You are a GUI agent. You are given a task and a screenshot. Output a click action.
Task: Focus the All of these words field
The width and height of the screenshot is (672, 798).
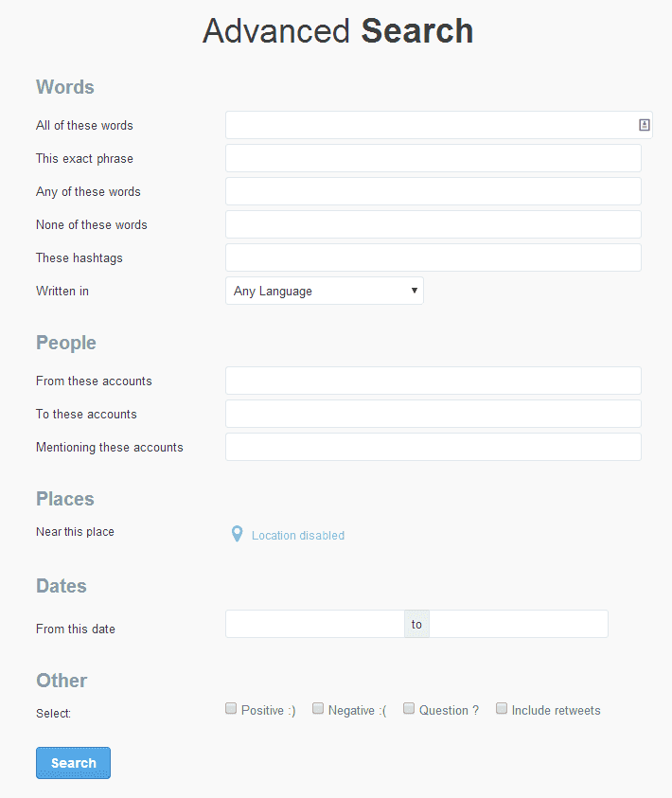[439, 125]
